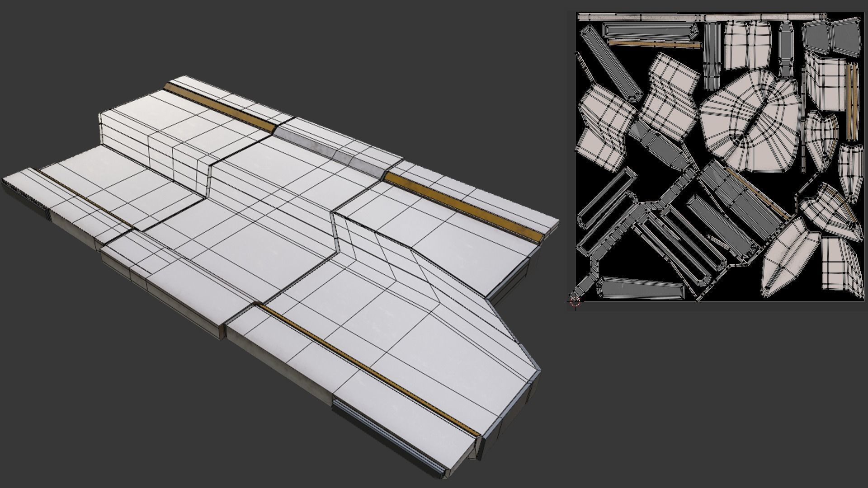Select the UV layout map image
This screenshot has width=868, height=488.
[x=719, y=156]
